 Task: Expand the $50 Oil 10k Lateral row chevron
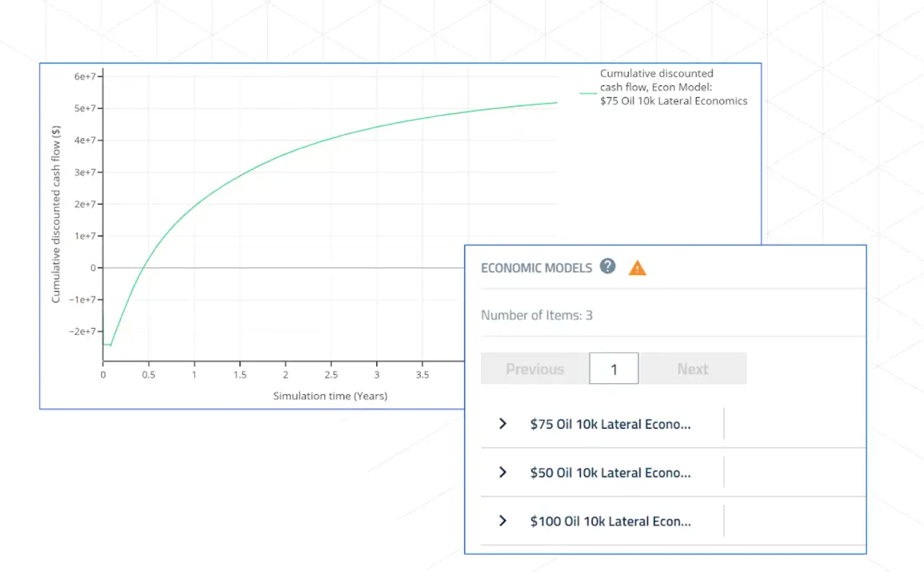[502, 472]
